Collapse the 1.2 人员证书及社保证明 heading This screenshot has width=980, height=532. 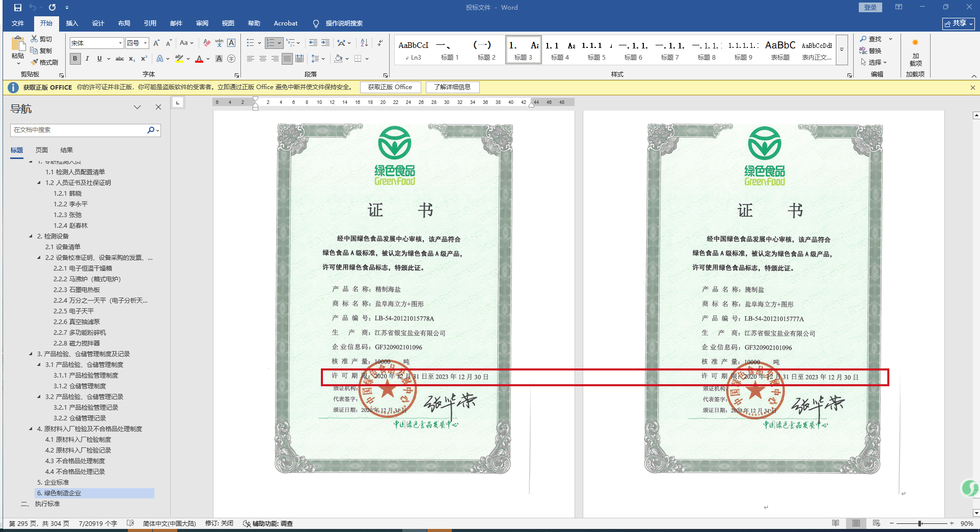[x=39, y=182]
